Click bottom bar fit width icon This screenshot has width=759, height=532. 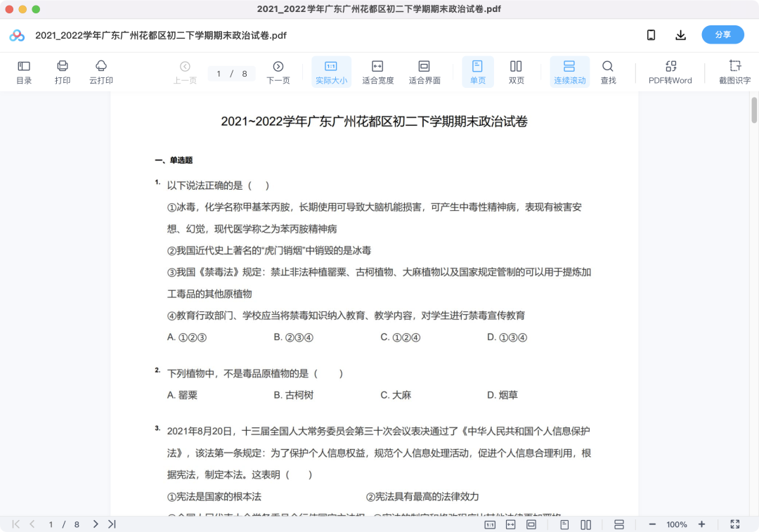click(x=511, y=524)
